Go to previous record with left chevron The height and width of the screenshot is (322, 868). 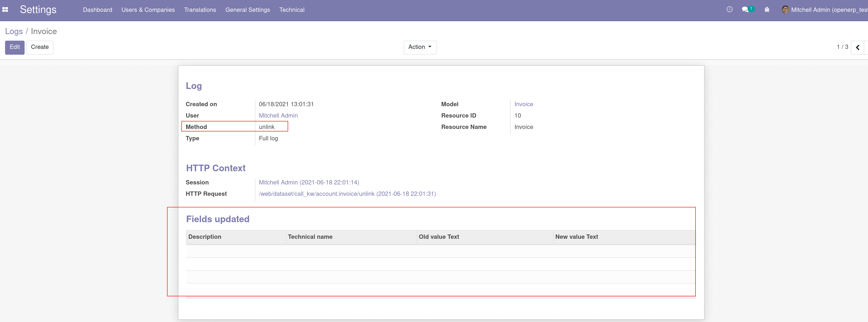858,48
